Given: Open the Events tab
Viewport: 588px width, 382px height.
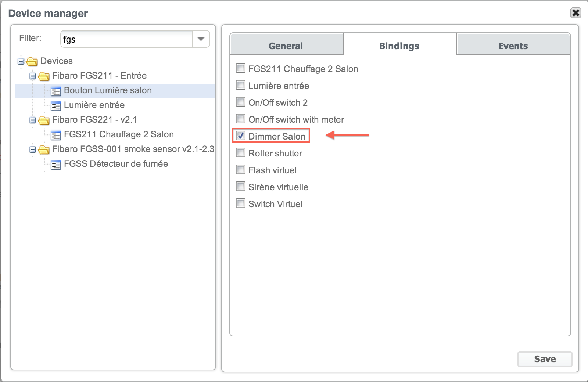Looking at the screenshot, I should tap(513, 46).
